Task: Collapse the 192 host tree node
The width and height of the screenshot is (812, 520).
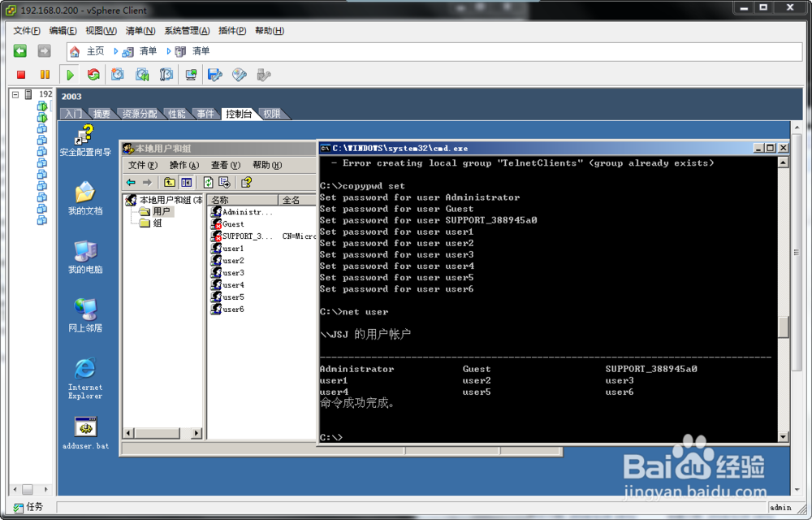Action: tap(15, 94)
